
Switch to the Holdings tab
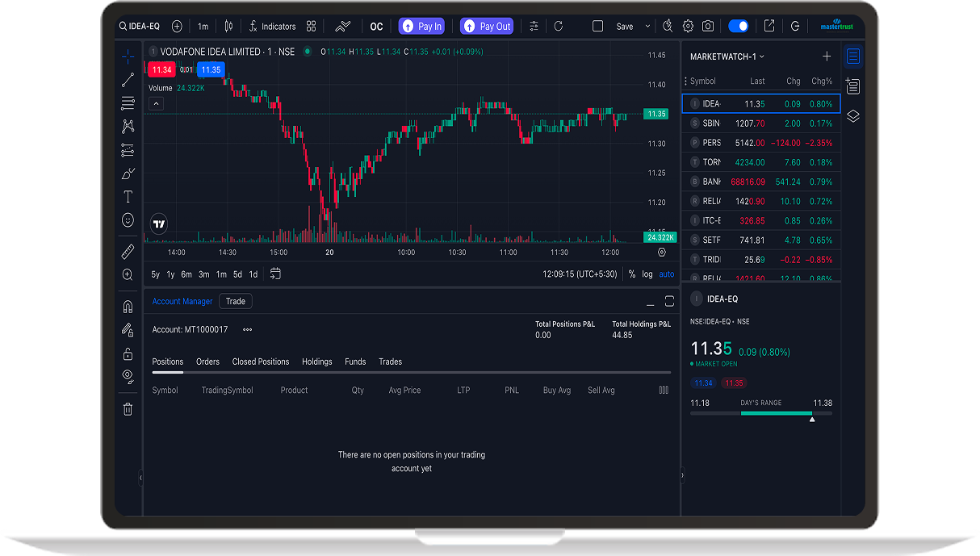pos(316,362)
